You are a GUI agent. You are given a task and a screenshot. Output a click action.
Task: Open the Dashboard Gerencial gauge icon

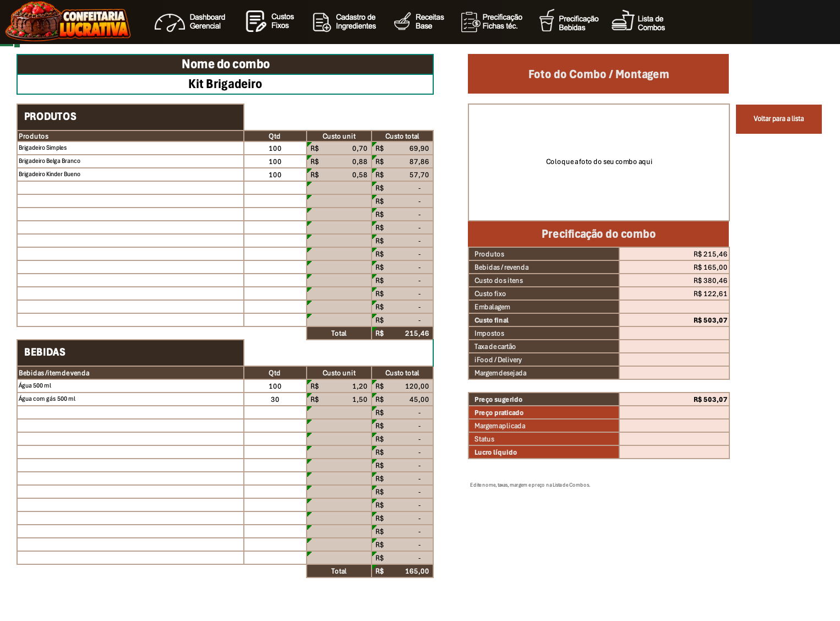pyautogui.click(x=169, y=22)
